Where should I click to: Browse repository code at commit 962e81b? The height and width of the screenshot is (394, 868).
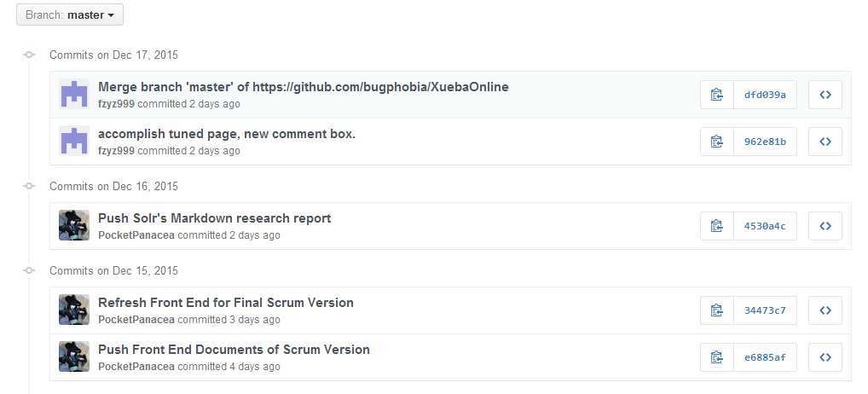click(x=825, y=142)
